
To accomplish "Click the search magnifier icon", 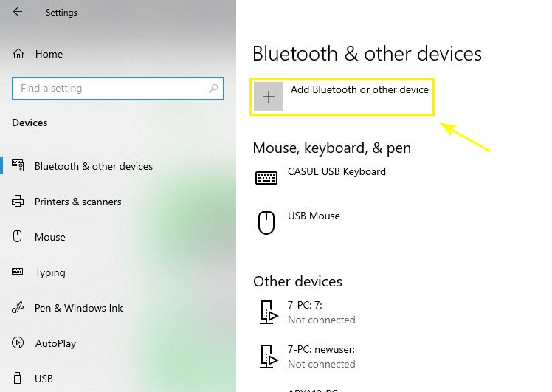I will (x=214, y=89).
